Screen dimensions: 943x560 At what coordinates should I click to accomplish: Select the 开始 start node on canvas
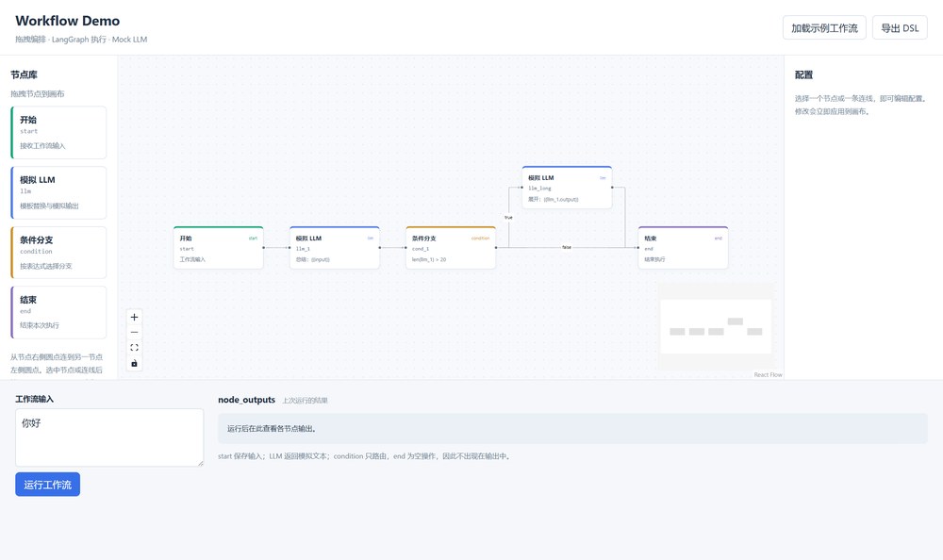click(219, 248)
